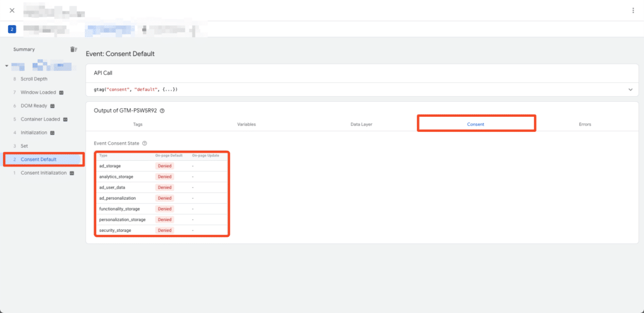The image size is (644, 313).
Task: Switch to the Tags tab
Action: click(x=138, y=124)
